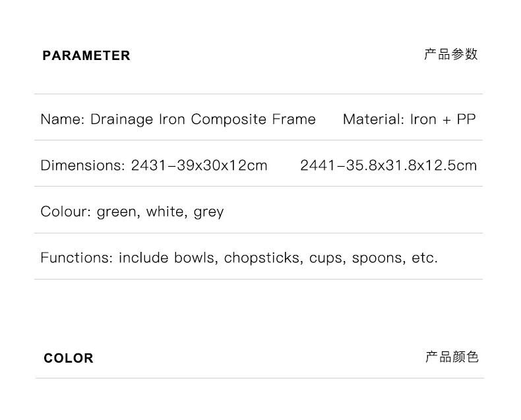Select the 2441-35.8x31.8x12.5cm dimension text
This screenshot has height=420, width=521.
click(388, 165)
